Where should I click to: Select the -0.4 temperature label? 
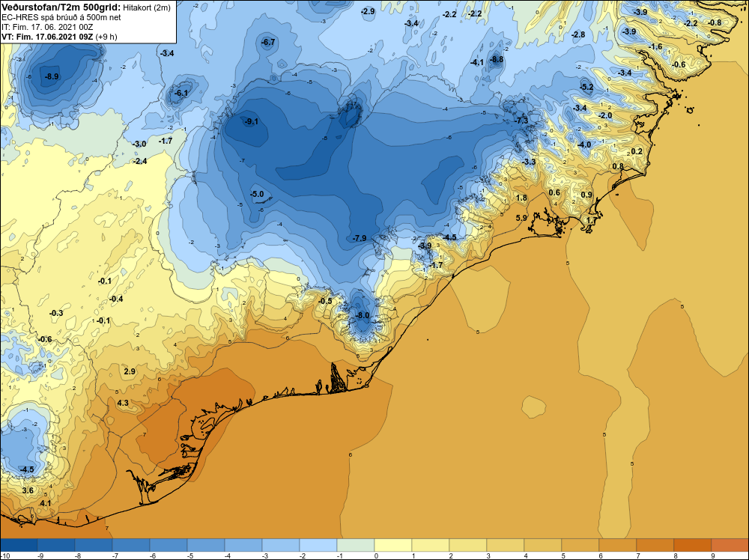(x=116, y=299)
